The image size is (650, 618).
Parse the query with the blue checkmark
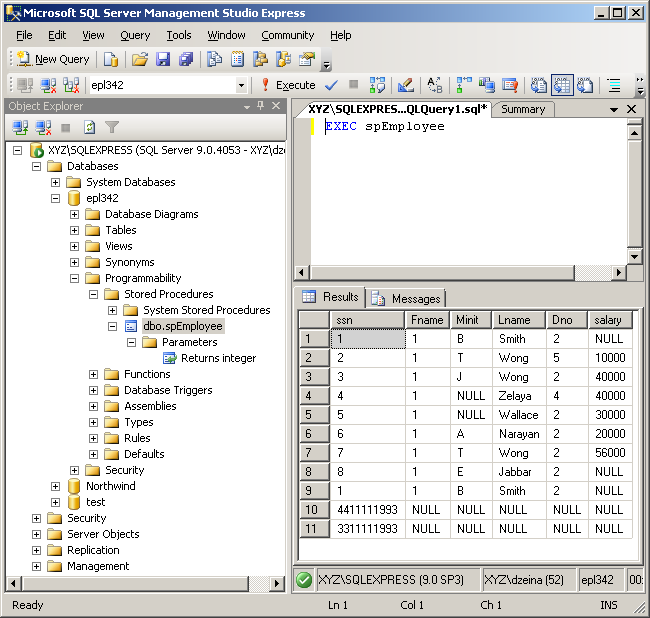[331, 85]
